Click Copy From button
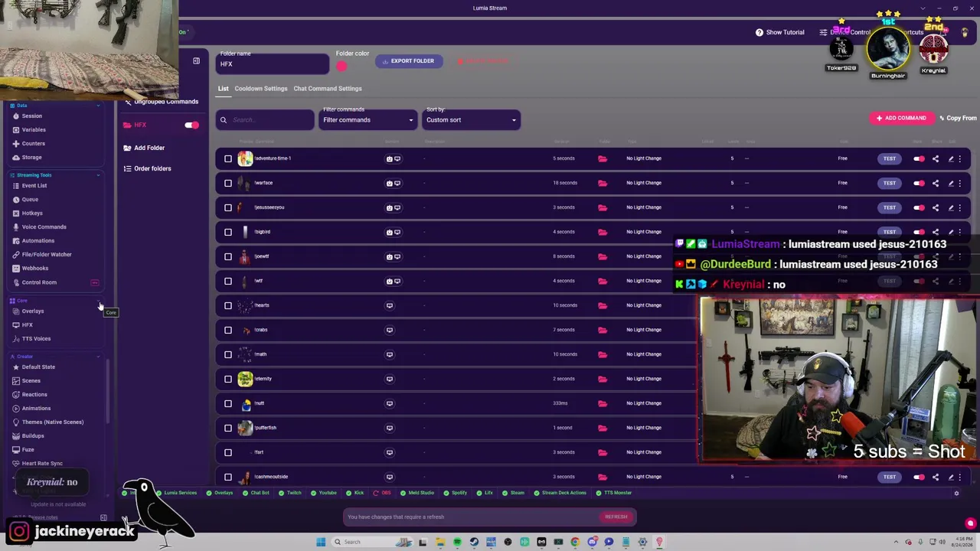This screenshot has width=980, height=551. tap(958, 118)
